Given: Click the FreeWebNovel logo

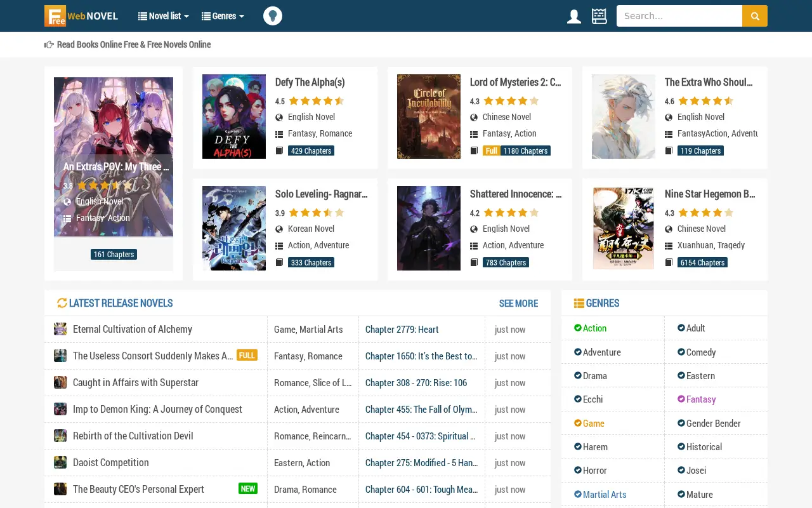Looking at the screenshot, I should click(x=81, y=16).
